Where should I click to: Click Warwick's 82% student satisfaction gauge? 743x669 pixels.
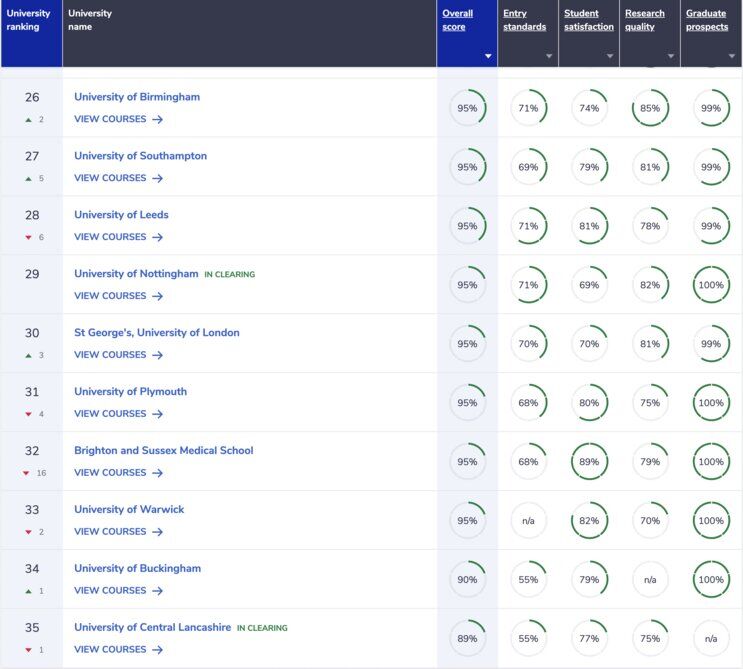coord(589,521)
